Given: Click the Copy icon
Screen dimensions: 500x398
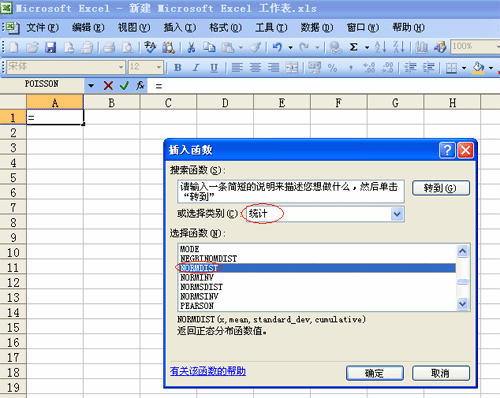Looking at the screenshot, I should coord(209,47).
